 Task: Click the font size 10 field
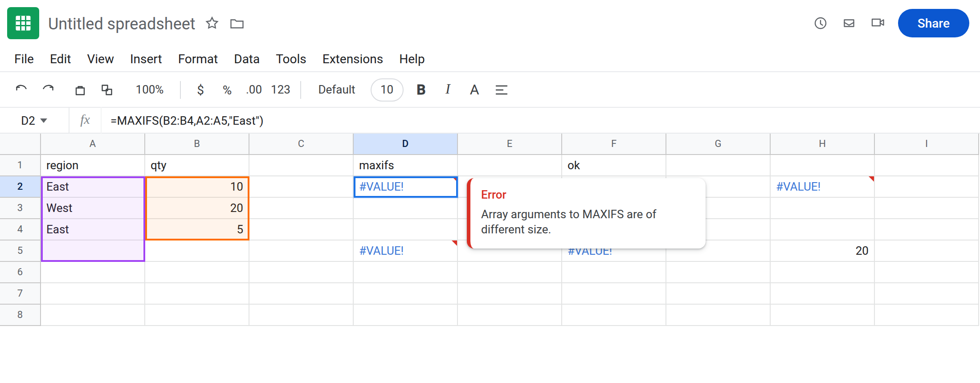(387, 90)
